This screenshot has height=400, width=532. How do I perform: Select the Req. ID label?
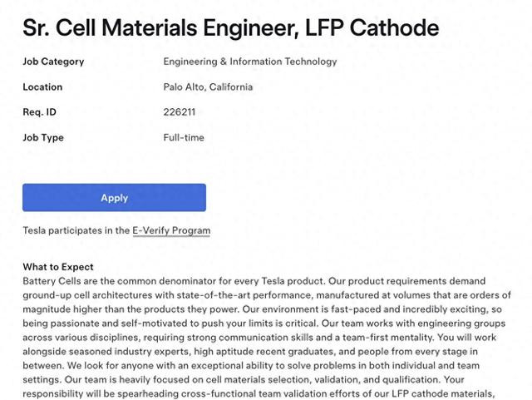[x=39, y=112]
